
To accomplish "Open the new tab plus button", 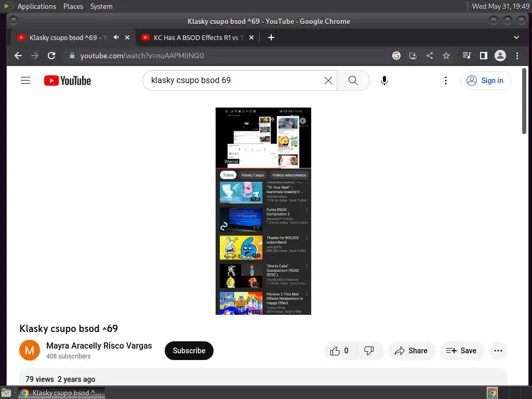I will [271, 37].
